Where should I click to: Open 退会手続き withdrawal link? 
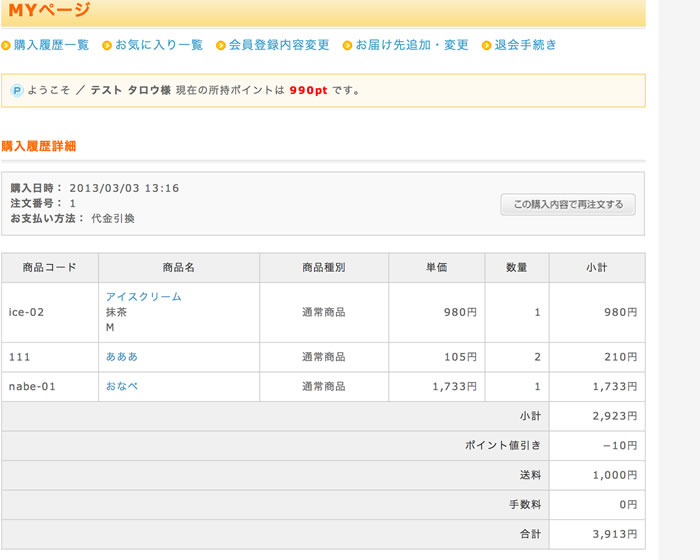(x=525, y=45)
